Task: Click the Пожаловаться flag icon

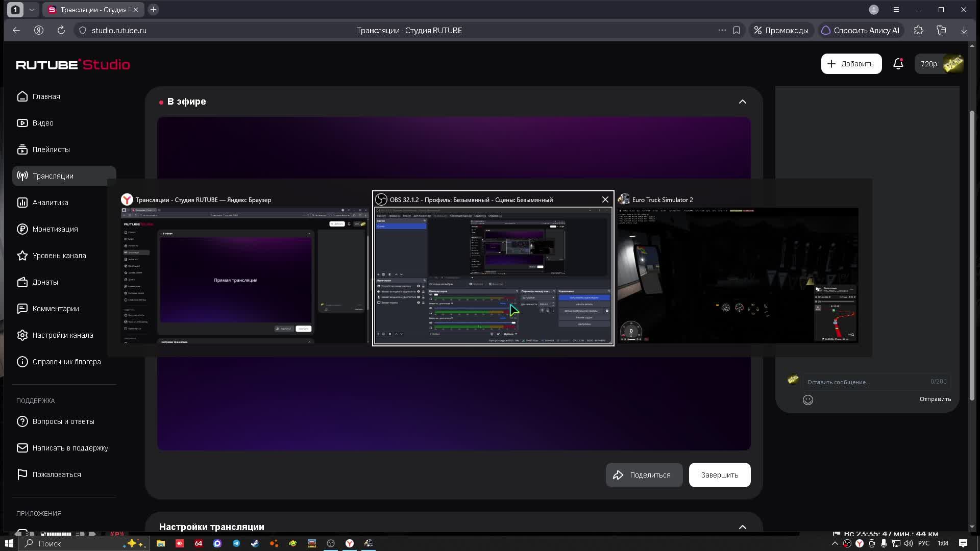Action: click(22, 474)
